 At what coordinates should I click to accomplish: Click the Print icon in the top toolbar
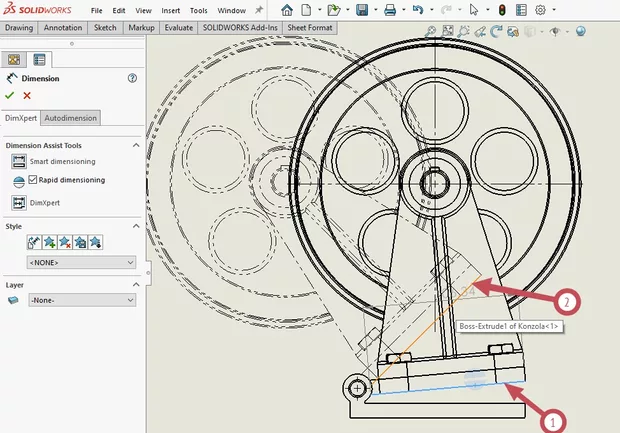(390, 10)
